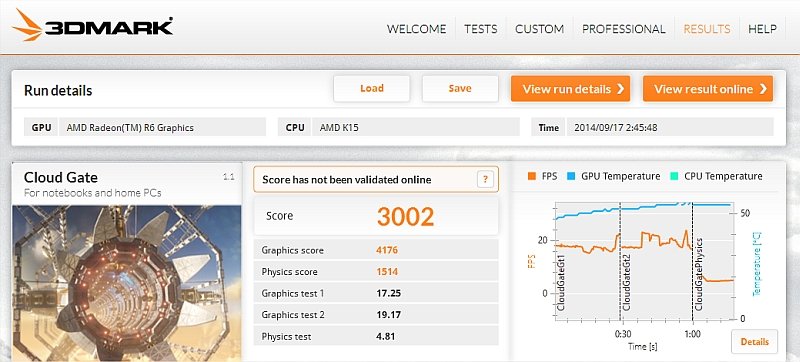This screenshot has height=362, width=800.
Task: Click Graphics test 1 value 17.25
Action: tap(388, 294)
